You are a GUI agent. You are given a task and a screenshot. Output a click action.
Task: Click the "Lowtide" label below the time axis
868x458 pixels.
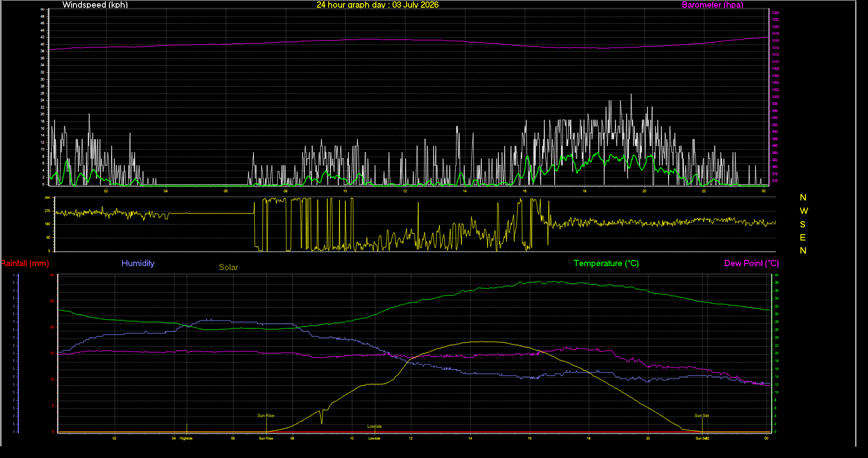pos(374,438)
